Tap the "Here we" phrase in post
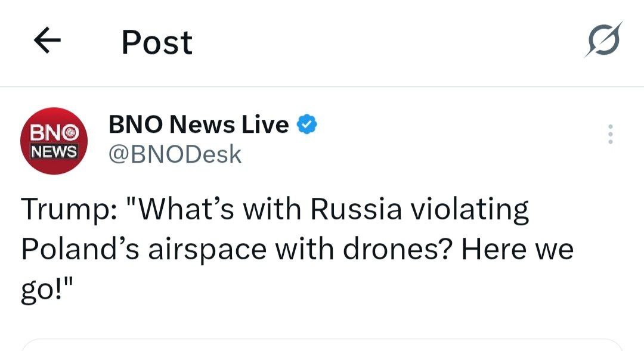 point(517,249)
